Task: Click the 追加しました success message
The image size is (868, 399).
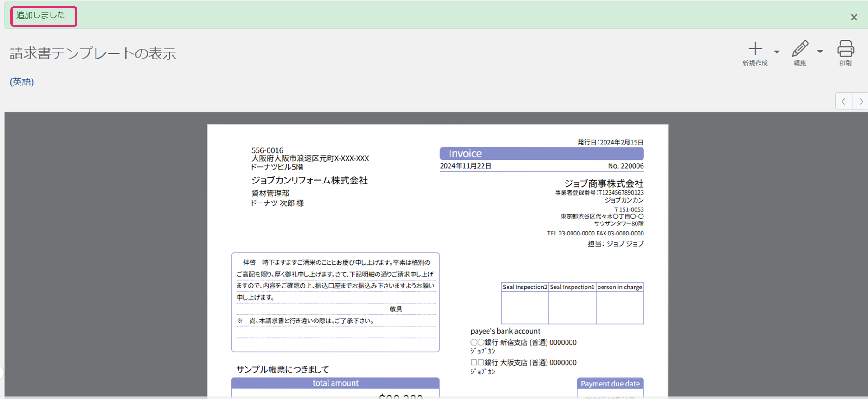Action: (41, 15)
